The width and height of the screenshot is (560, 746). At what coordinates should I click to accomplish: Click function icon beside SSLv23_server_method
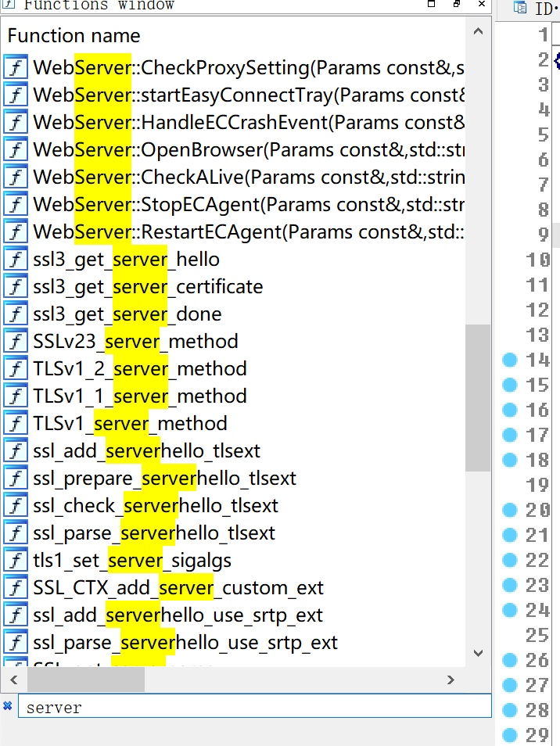point(16,341)
